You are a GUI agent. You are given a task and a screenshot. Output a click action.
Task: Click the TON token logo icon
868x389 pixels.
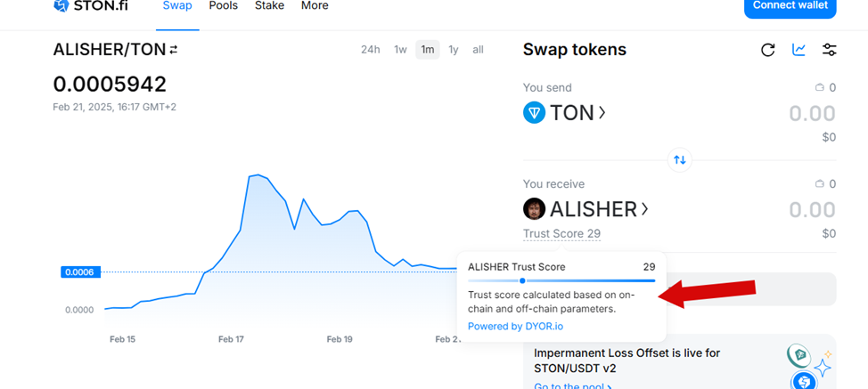tap(534, 113)
